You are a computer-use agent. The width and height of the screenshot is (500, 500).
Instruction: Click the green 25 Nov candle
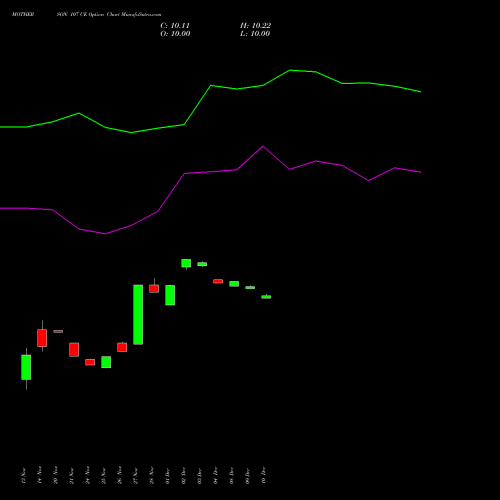[x=106, y=362]
